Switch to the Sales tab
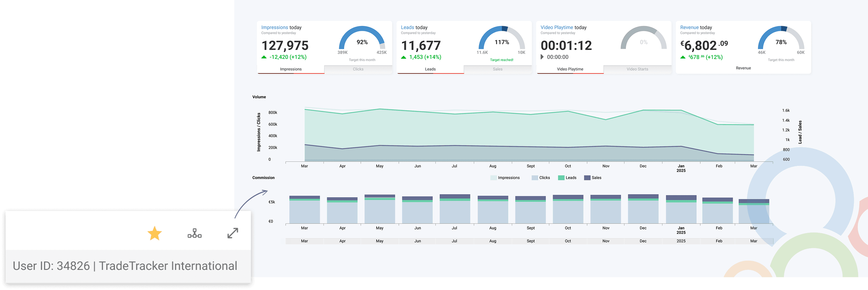Image resolution: width=868 pixels, height=290 pixels. click(x=497, y=69)
